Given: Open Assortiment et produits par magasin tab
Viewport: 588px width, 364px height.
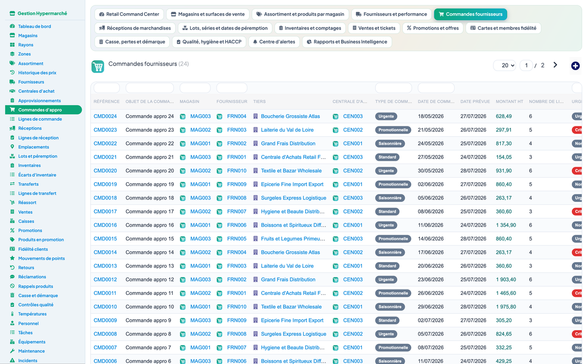Looking at the screenshot, I should click(300, 14).
